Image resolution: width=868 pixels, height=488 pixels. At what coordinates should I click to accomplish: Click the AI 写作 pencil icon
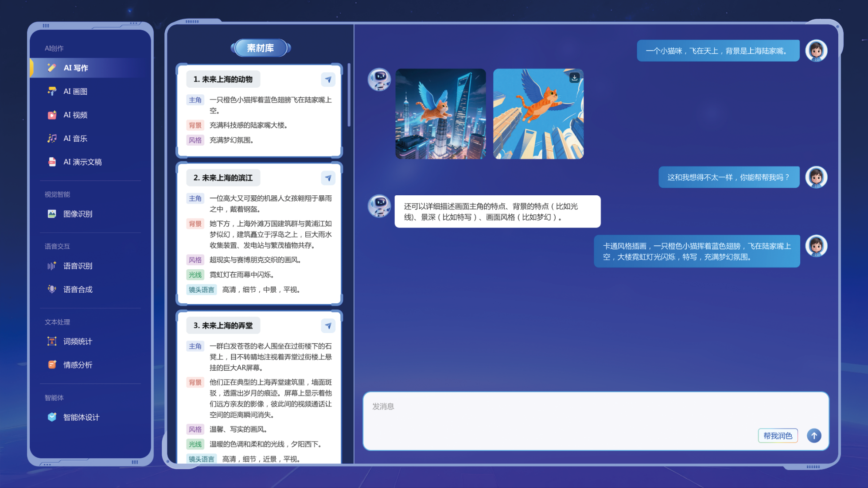[52, 68]
